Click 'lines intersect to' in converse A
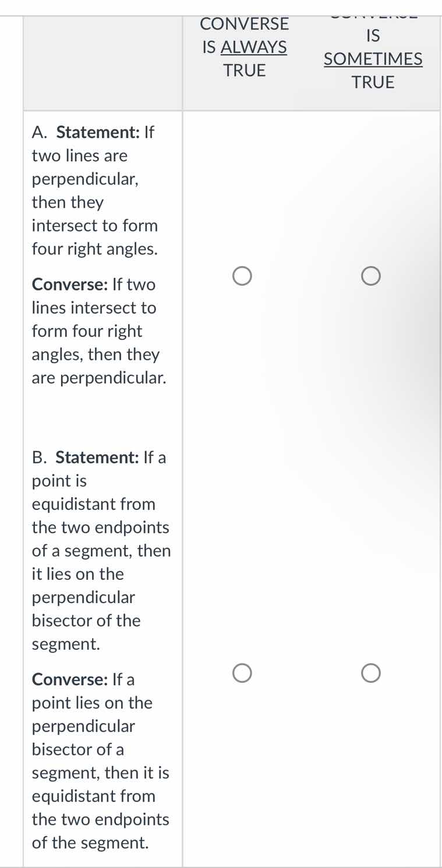Viewport: 442px width, 868px height. (x=94, y=307)
